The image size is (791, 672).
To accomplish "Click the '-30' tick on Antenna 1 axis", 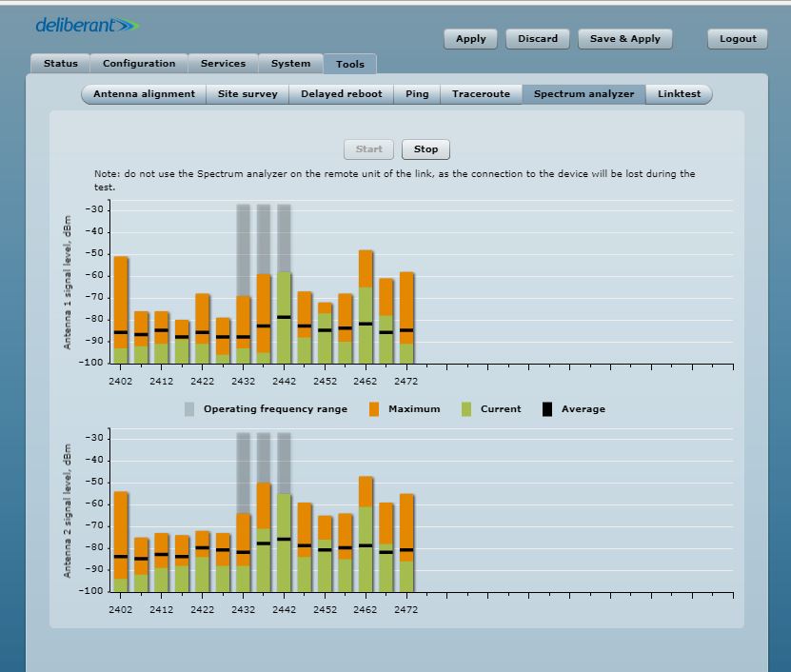I will (x=94, y=209).
